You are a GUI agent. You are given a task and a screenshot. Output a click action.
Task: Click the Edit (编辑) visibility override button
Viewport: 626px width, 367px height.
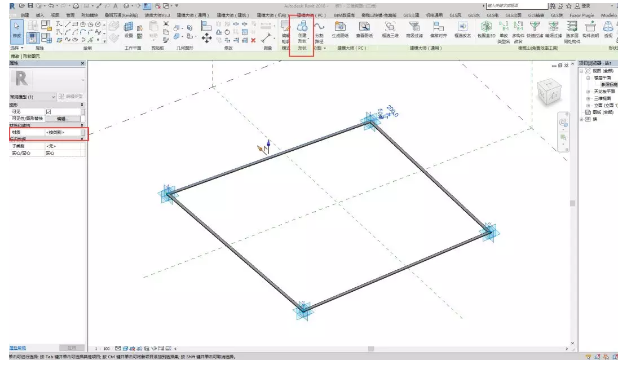click(x=62, y=119)
